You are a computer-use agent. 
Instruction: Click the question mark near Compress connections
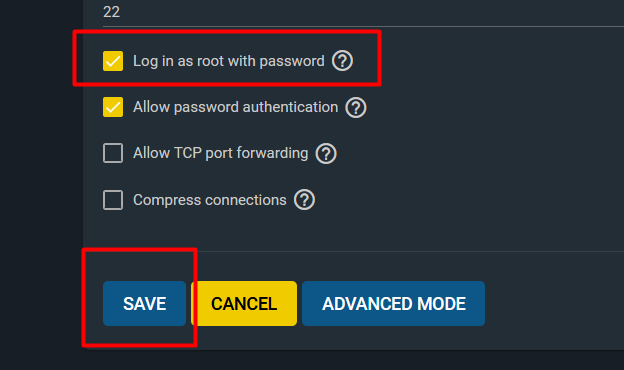tap(304, 200)
